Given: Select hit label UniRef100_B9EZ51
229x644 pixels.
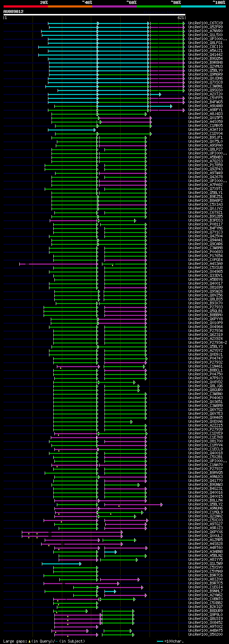Looking at the screenshot, I should pos(205,197).
